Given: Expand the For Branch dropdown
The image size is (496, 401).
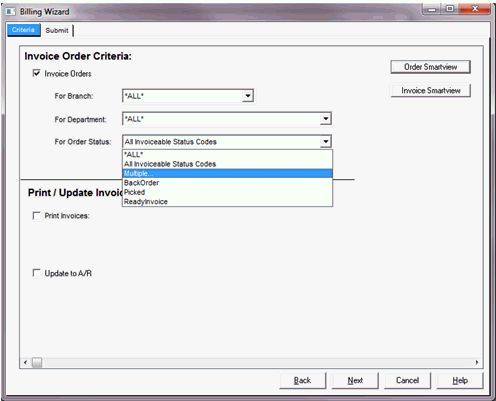Looking at the screenshot, I should point(248,96).
